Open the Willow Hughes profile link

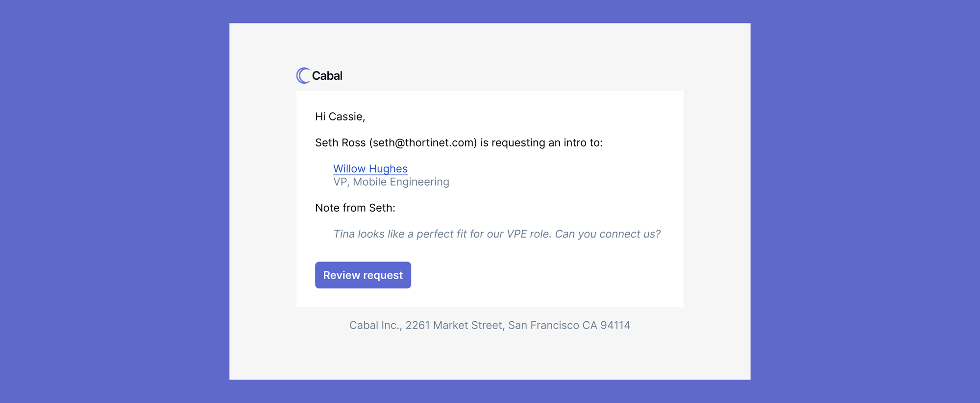click(x=370, y=168)
